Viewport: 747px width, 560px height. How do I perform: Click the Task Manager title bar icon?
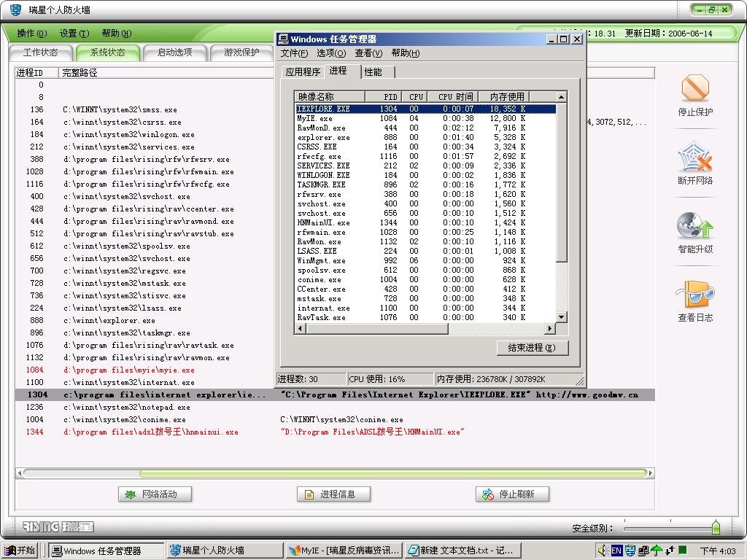pyautogui.click(x=284, y=39)
